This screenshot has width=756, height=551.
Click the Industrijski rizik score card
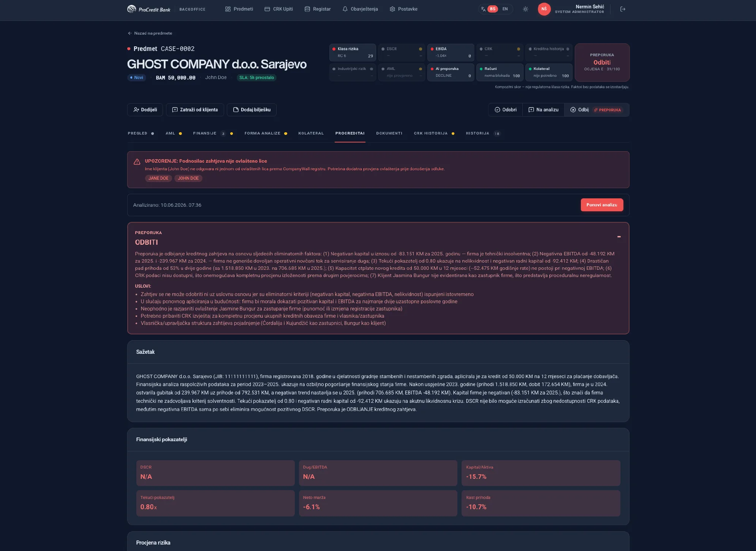click(353, 72)
